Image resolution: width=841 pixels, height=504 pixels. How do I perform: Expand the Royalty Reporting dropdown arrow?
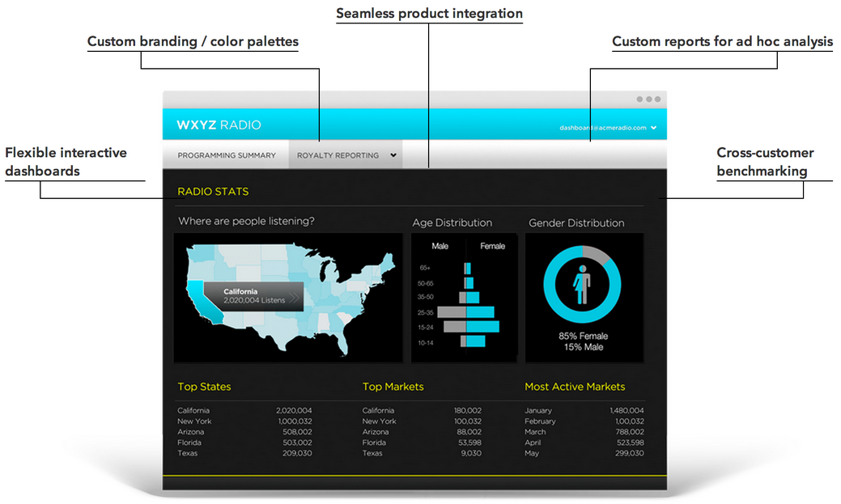pyautogui.click(x=393, y=155)
